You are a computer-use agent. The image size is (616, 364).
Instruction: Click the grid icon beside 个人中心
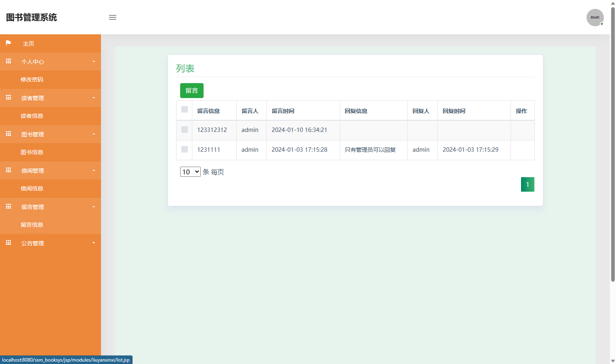point(8,61)
